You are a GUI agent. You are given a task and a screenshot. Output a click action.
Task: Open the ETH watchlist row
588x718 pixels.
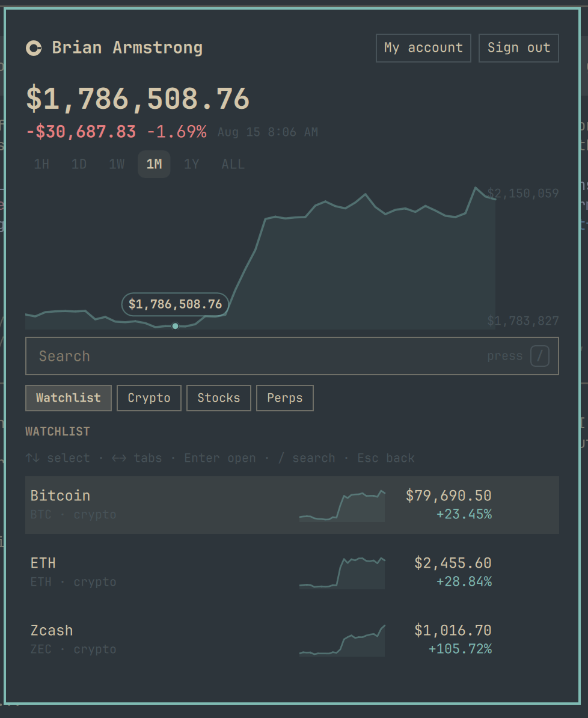tap(292, 572)
